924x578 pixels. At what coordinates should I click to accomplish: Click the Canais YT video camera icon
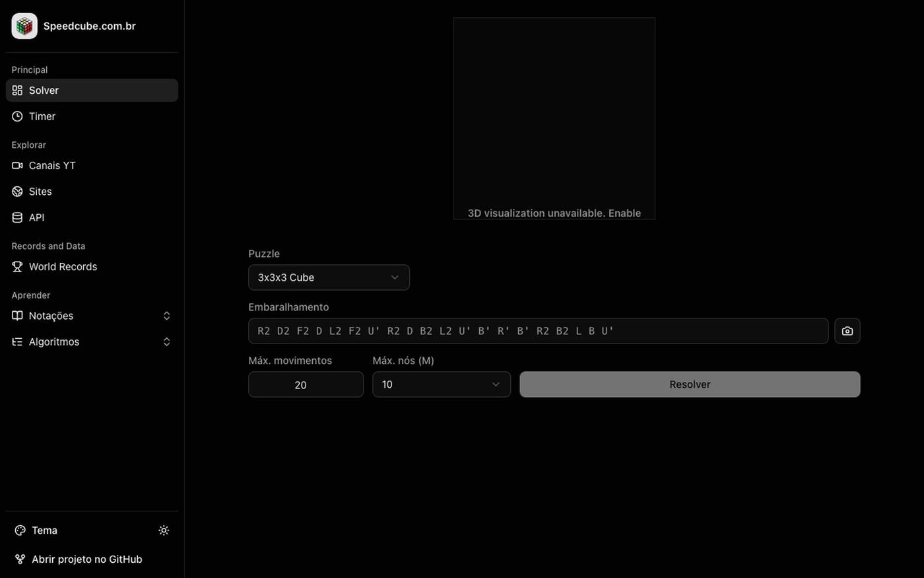click(x=17, y=166)
